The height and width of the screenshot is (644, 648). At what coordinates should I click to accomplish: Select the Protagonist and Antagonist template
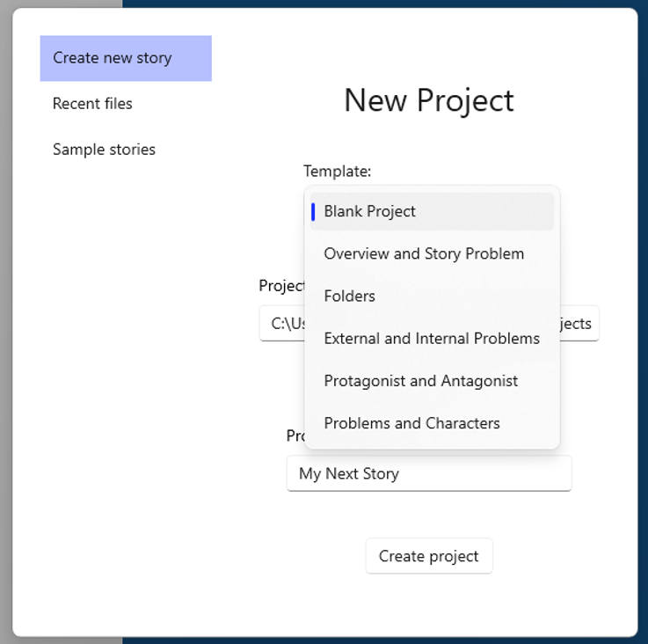(x=420, y=381)
